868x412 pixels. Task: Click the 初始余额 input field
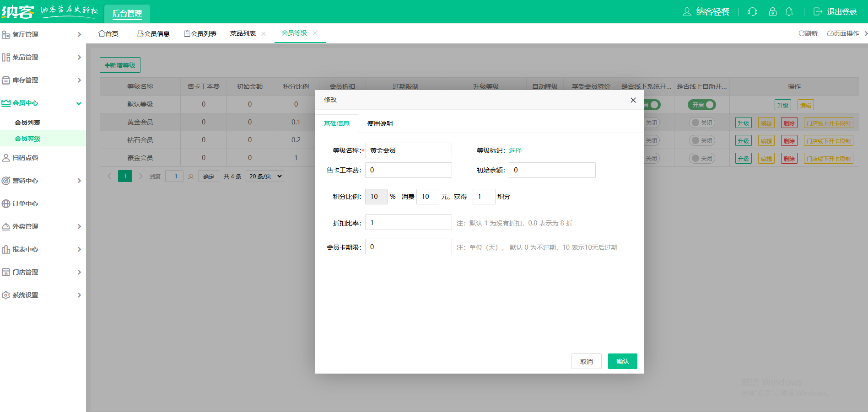click(552, 170)
